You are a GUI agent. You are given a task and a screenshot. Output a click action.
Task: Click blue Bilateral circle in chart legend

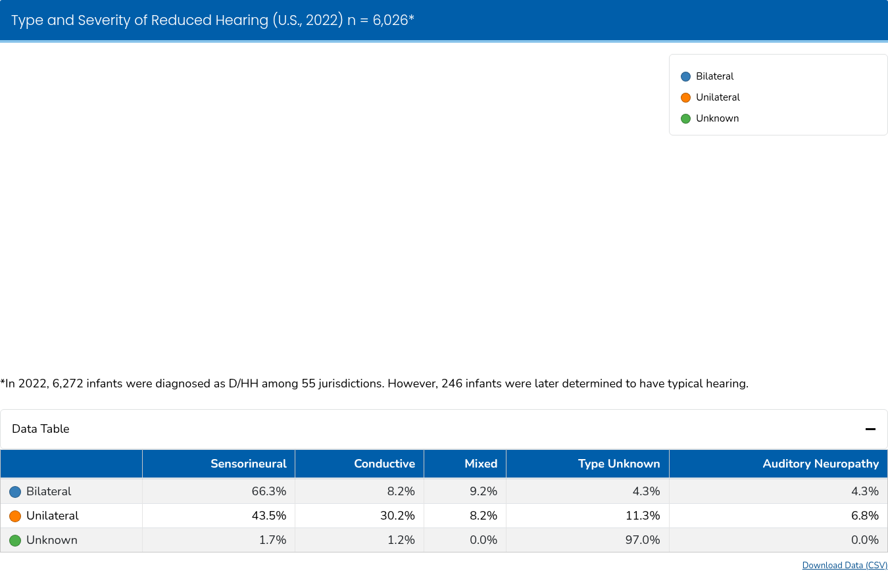(685, 77)
